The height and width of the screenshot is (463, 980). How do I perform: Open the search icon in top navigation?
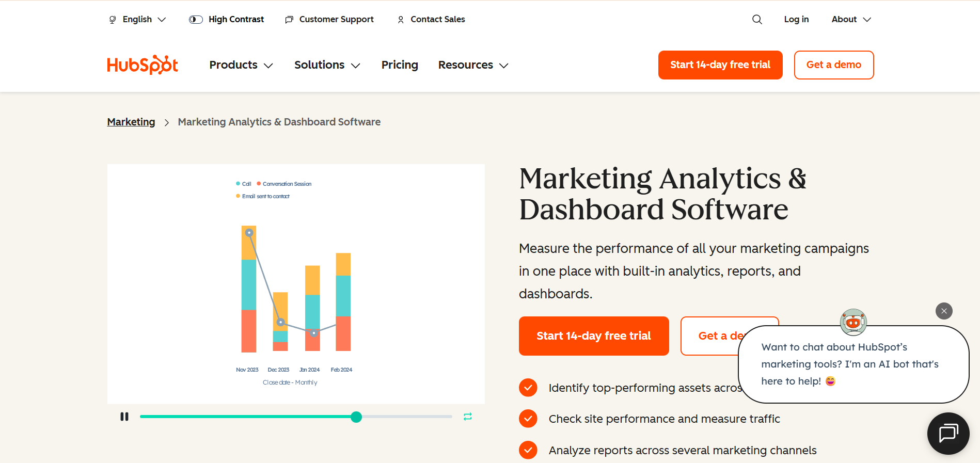pyautogui.click(x=757, y=19)
